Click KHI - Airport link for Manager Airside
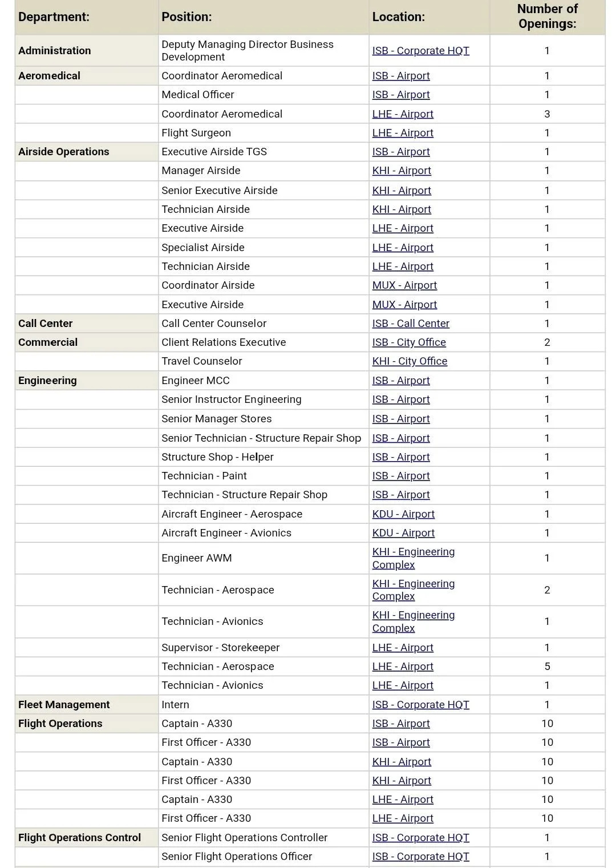 pos(402,171)
